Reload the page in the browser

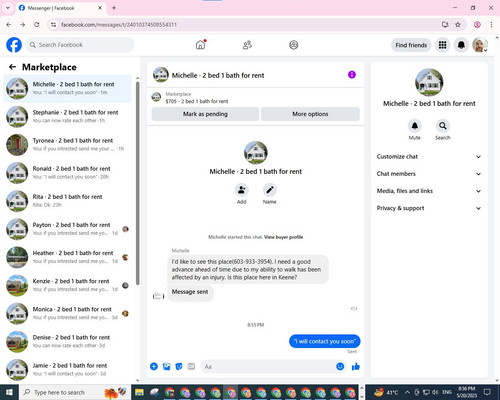[37, 25]
